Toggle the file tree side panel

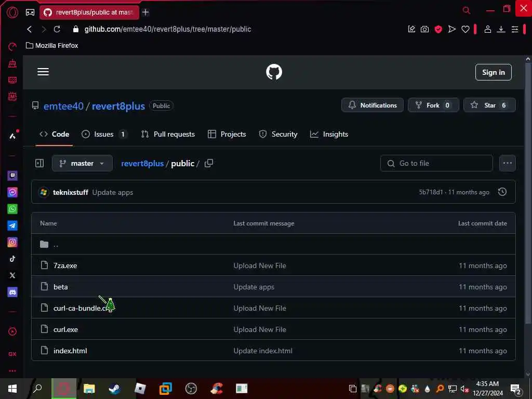[x=39, y=163]
